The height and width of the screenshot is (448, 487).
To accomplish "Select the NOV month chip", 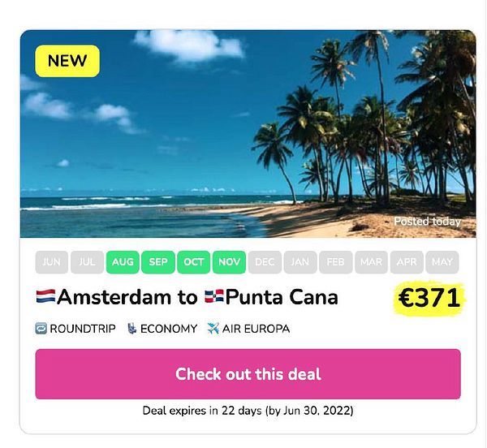I will pyautogui.click(x=229, y=262).
